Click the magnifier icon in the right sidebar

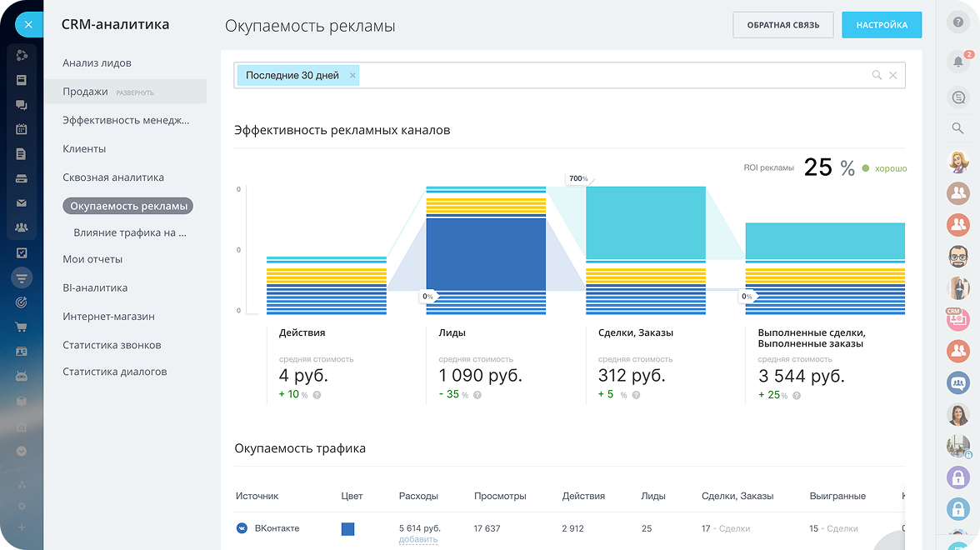[x=958, y=128]
